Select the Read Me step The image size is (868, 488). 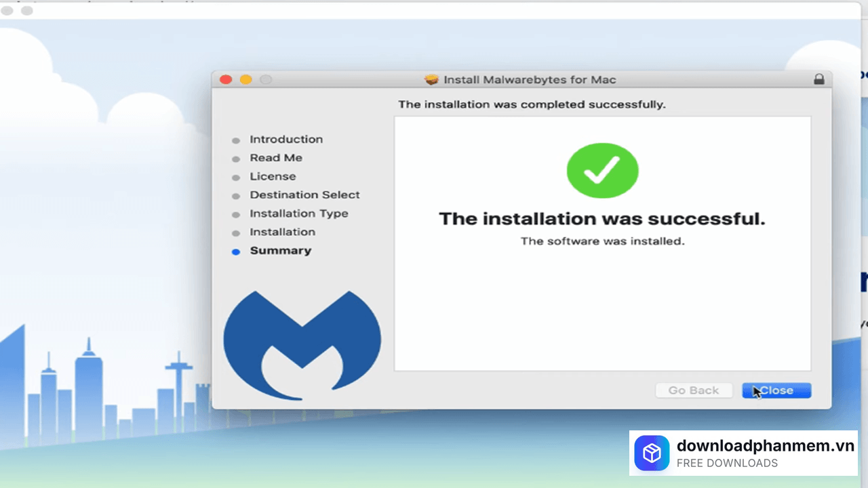click(275, 158)
